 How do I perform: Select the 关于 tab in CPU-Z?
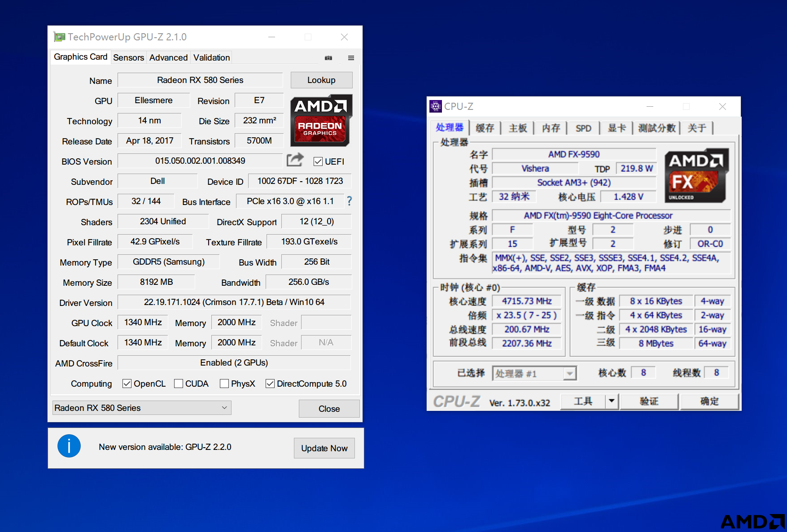click(697, 128)
